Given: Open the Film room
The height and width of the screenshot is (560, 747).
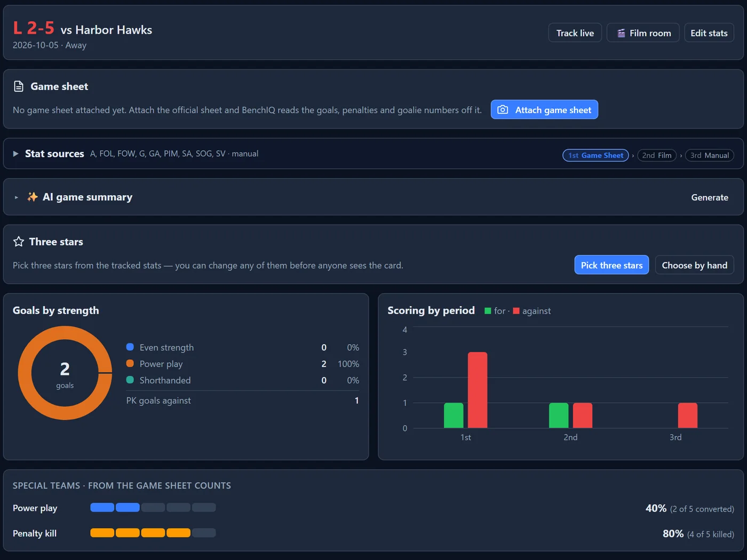Looking at the screenshot, I should click(643, 33).
